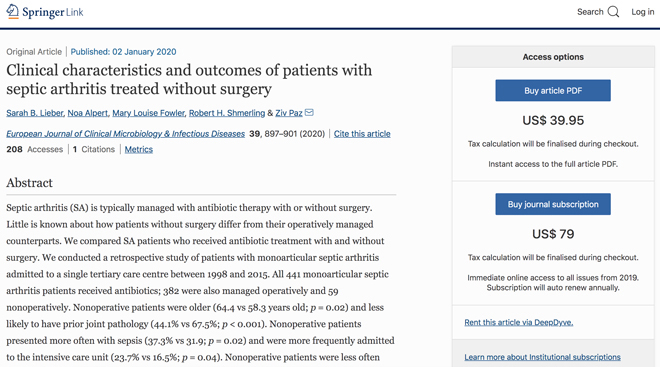
Task: Open author Noa Alpert link
Action: [88, 113]
